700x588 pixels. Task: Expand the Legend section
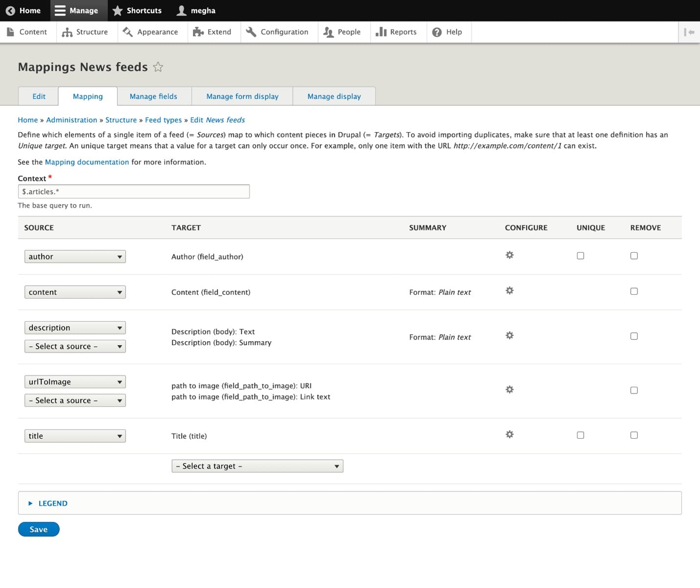tap(52, 503)
